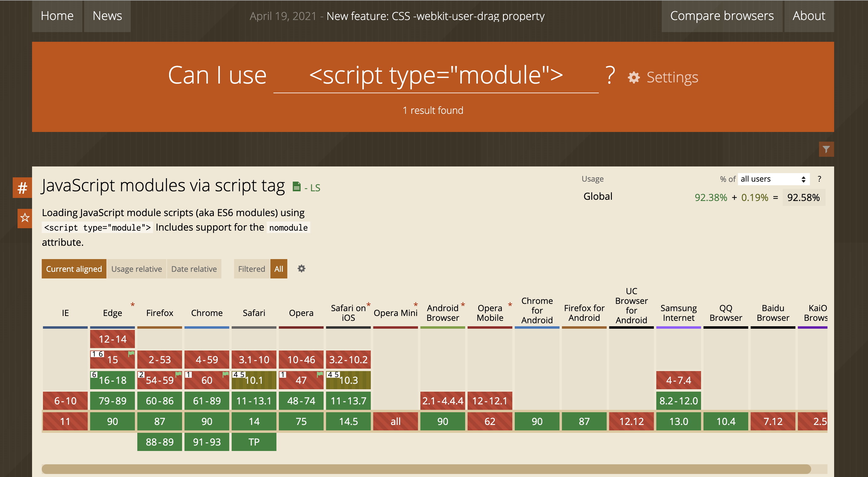Select Safari TP cell

(254, 442)
